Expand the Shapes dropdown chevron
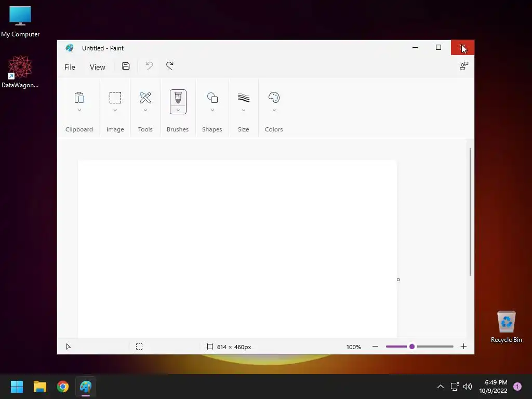Screen dimensions: 532x399 pyautogui.click(x=212, y=110)
